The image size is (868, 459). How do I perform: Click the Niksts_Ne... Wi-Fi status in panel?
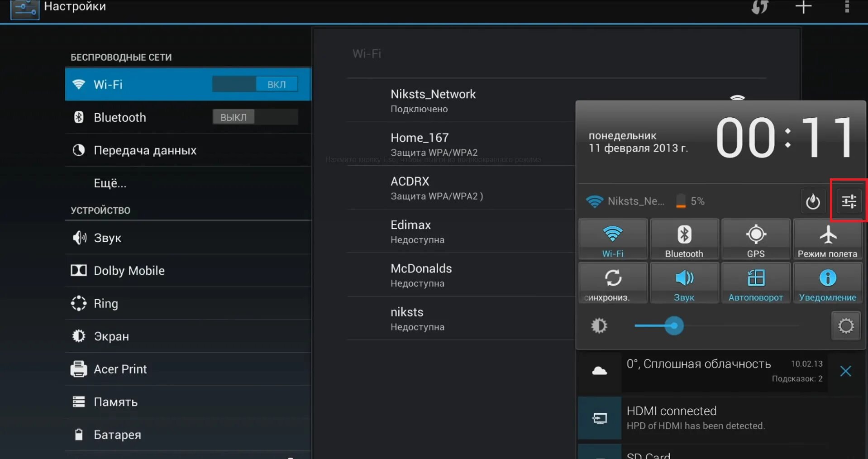click(x=625, y=201)
